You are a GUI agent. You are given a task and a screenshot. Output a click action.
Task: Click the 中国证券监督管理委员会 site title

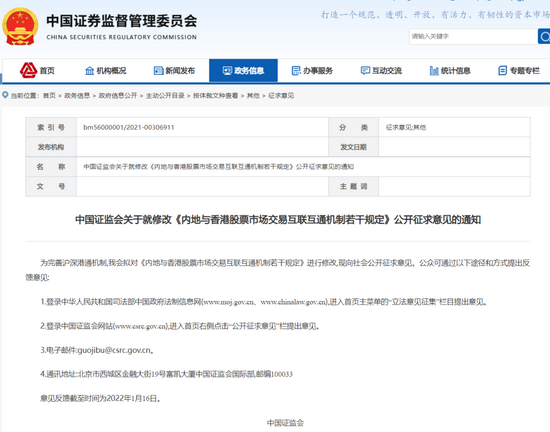click(x=121, y=21)
